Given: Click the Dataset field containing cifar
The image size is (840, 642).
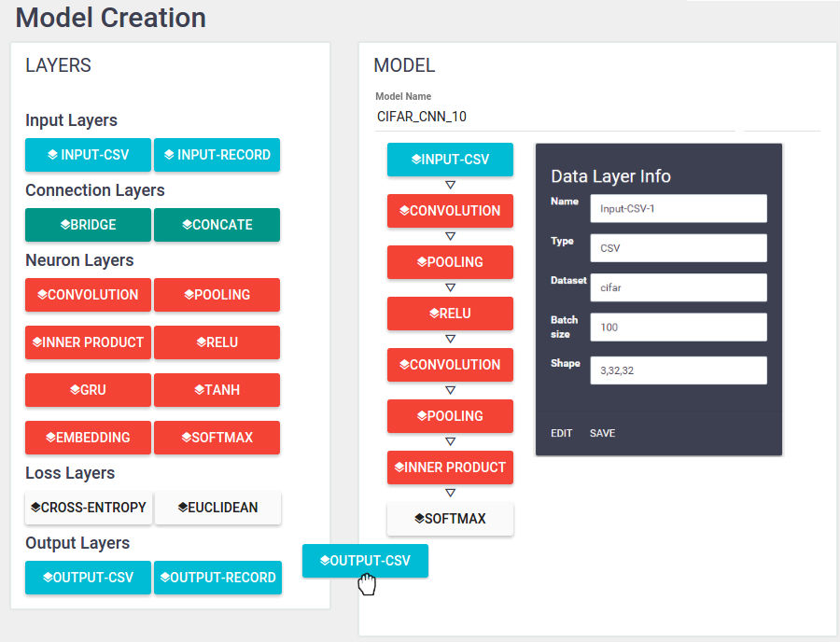Looking at the screenshot, I should pos(678,287).
